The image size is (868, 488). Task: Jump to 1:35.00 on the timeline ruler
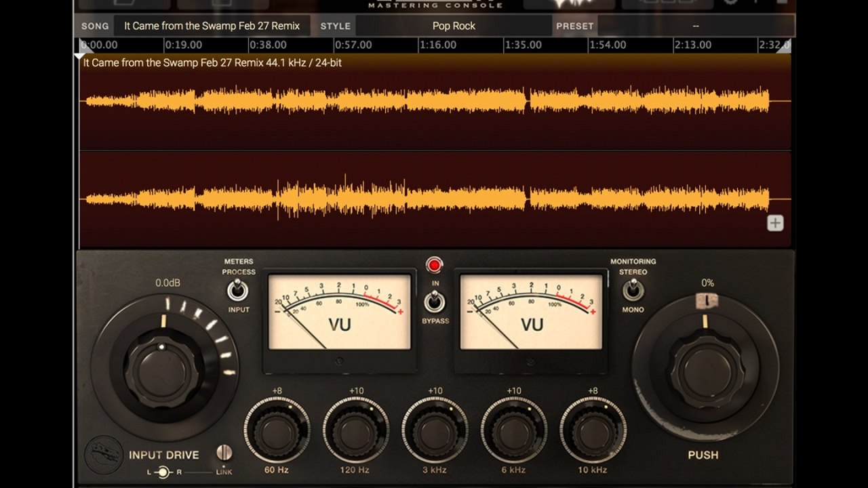tap(523, 45)
